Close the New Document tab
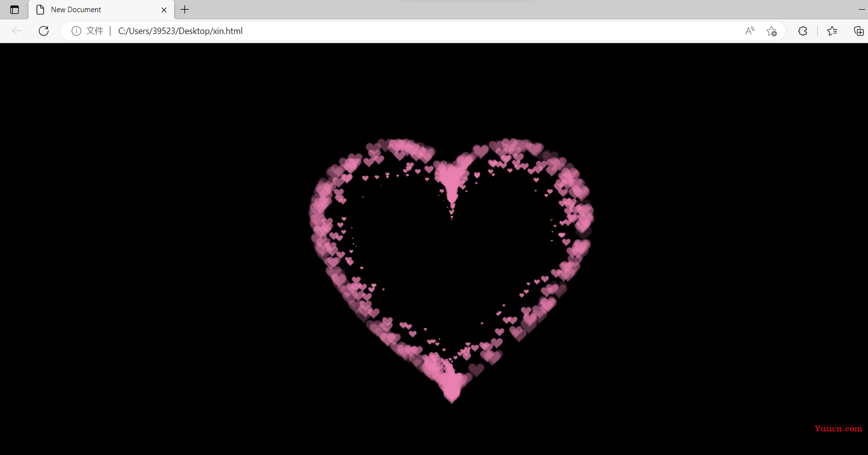 coord(164,10)
